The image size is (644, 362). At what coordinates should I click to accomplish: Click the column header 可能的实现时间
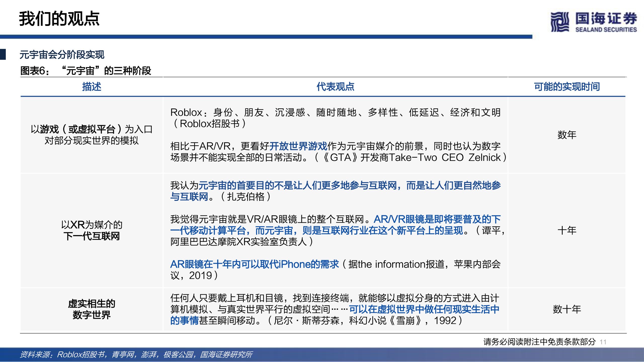567,87
